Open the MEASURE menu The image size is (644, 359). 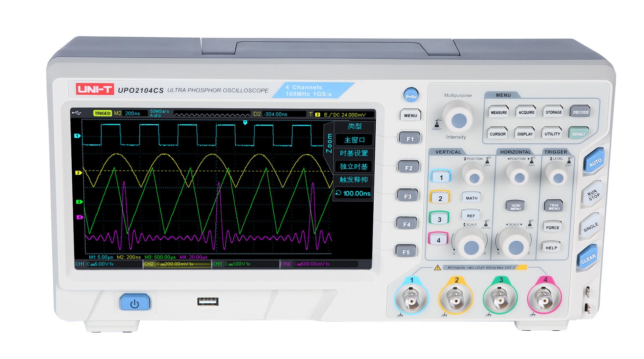[x=499, y=112]
